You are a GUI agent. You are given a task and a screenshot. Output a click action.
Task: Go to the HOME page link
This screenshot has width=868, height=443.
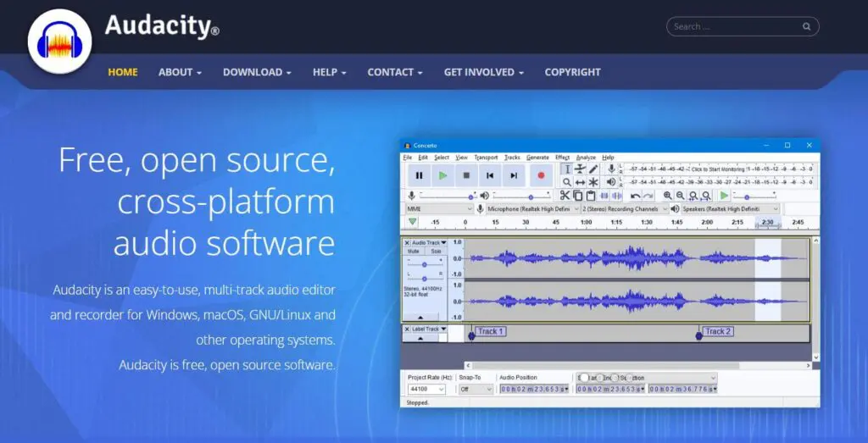point(123,72)
